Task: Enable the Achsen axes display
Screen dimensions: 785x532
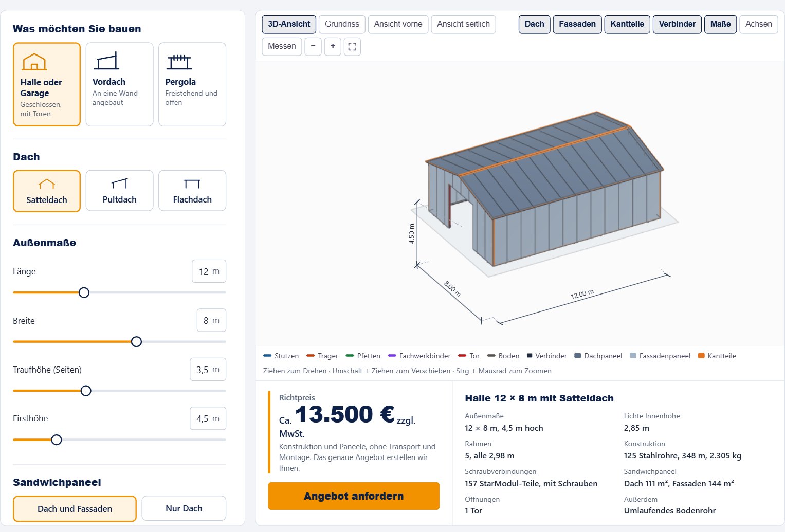Action: [759, 24]
